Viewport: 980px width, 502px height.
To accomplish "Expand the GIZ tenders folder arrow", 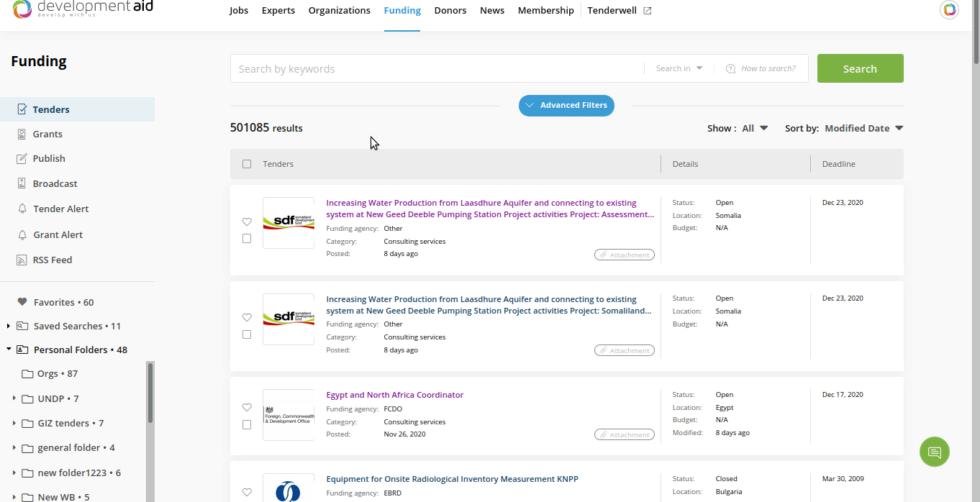I will pos(14,423).
